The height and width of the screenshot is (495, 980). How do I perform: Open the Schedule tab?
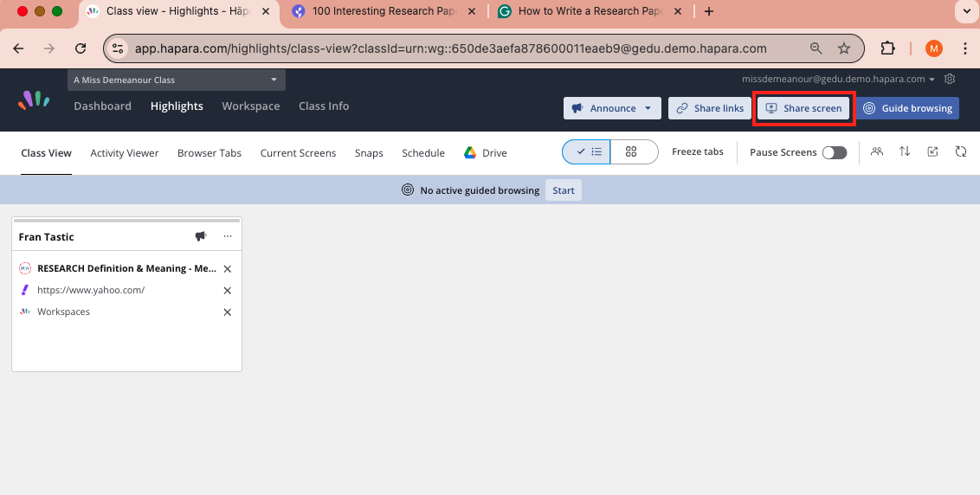(x=423, y=153)
